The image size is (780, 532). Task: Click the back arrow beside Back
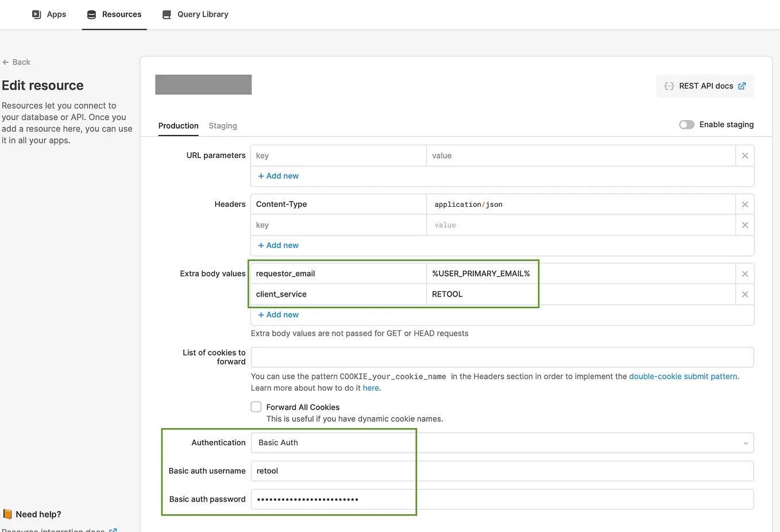pos(5,61)
